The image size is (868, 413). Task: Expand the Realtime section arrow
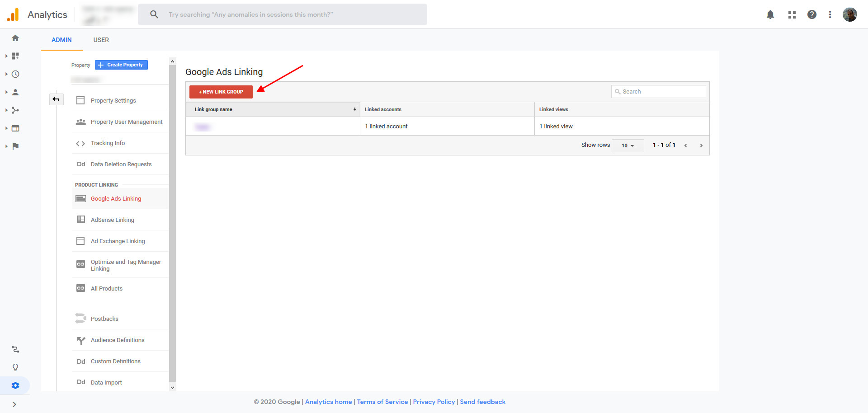(x=6, y=74)
